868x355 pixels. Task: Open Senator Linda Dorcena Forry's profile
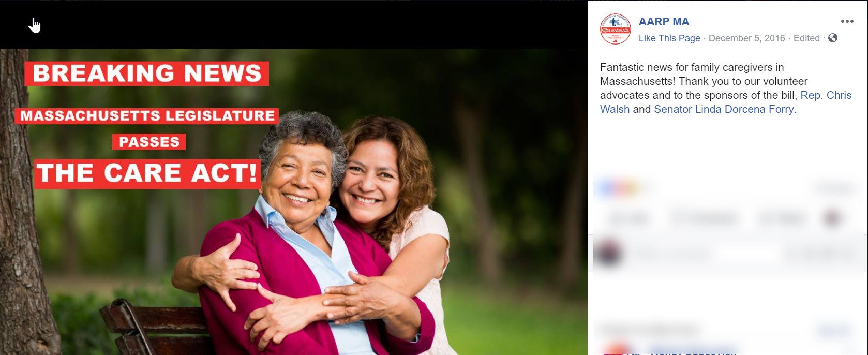click(724, 109)
